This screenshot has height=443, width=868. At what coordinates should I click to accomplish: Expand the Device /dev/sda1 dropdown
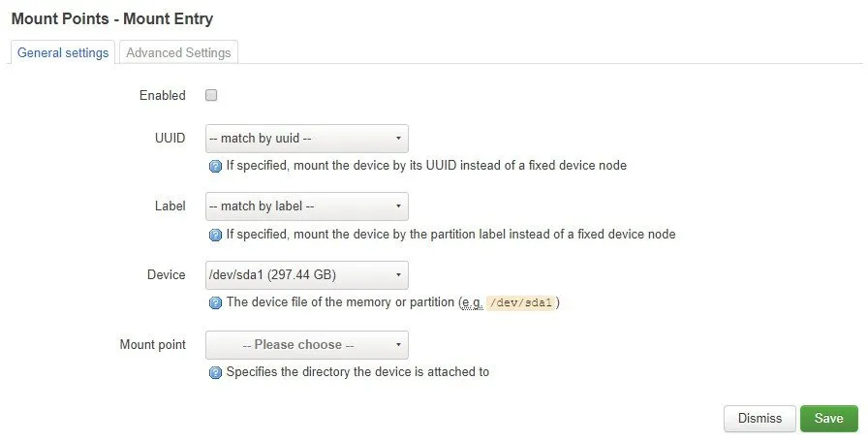tap(306, 275)
